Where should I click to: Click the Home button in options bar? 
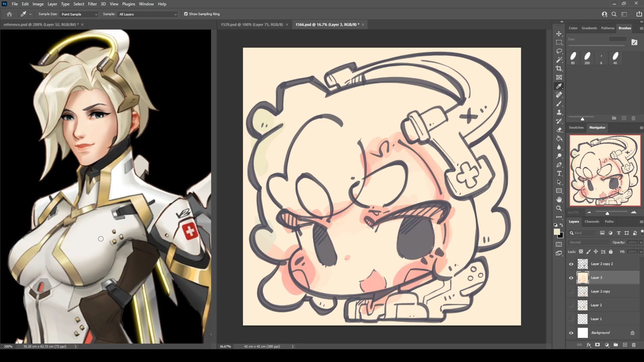9,14
